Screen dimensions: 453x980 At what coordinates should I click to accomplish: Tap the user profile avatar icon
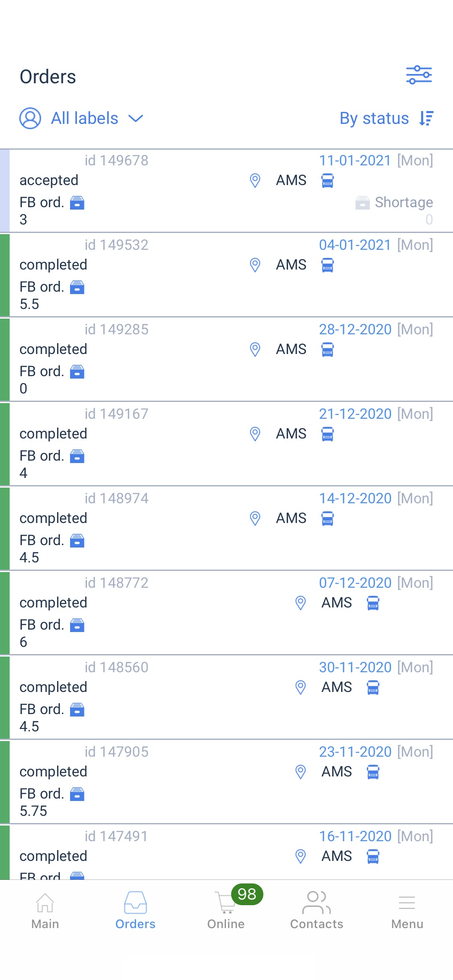click(30, 118)
